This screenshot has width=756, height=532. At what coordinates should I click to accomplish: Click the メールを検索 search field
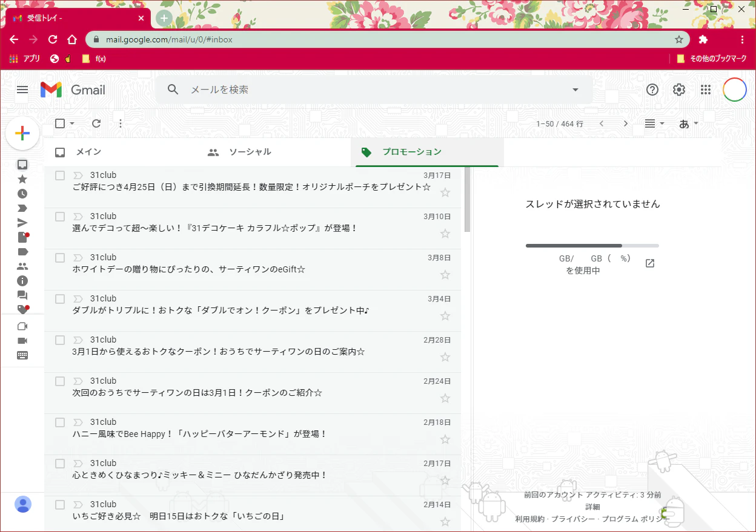pos(376,90)
